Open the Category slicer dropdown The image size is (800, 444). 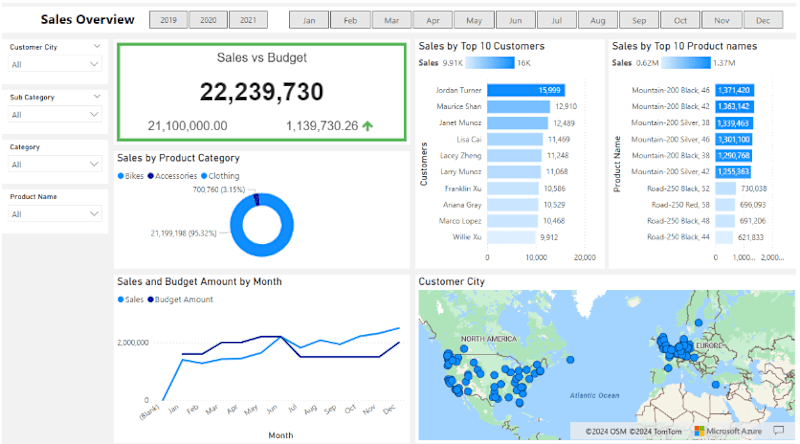pos(55,164)
